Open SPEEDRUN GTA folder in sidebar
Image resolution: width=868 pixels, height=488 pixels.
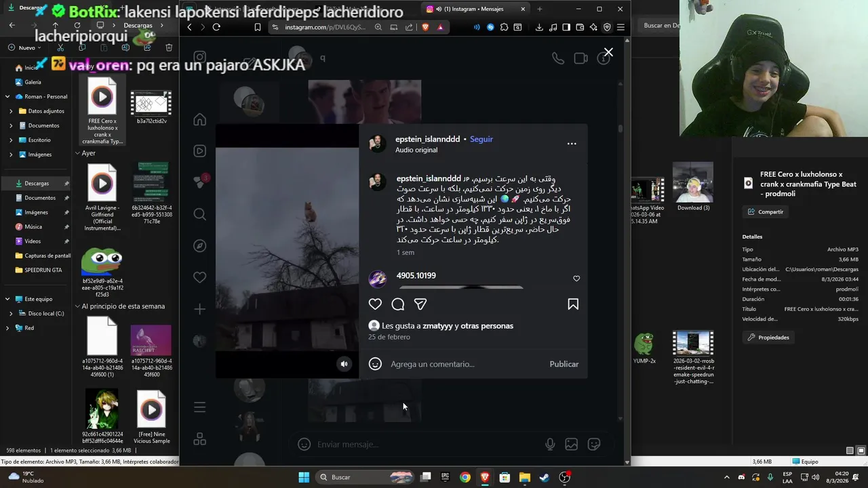(x=43, y=270)
